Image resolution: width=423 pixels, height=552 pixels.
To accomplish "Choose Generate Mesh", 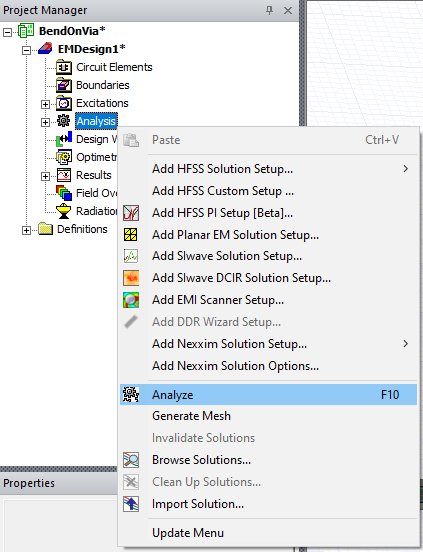I will [269, 416].
